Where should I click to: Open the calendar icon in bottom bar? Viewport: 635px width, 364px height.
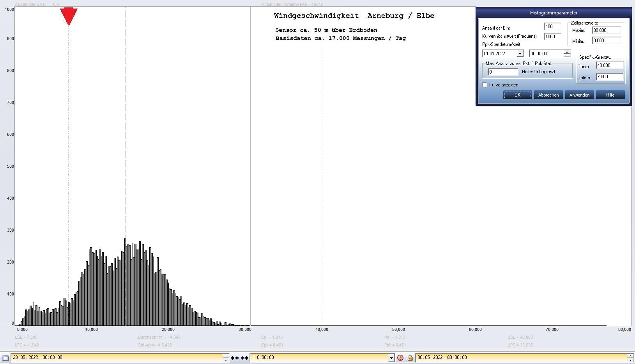5,358
